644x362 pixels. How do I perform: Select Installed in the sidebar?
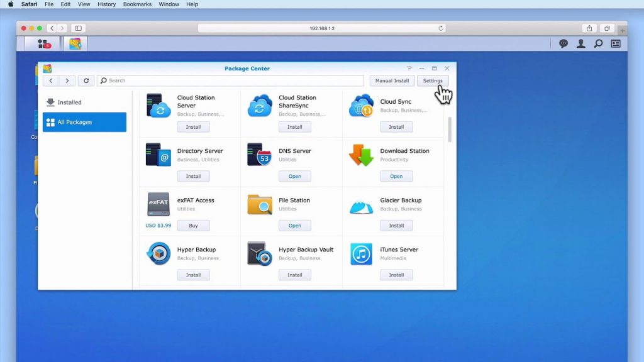85,102
